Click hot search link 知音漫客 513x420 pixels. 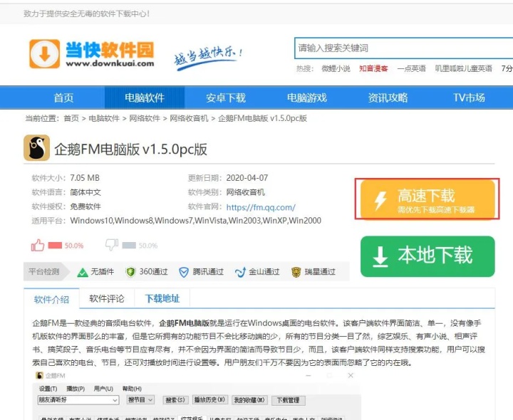373,68
